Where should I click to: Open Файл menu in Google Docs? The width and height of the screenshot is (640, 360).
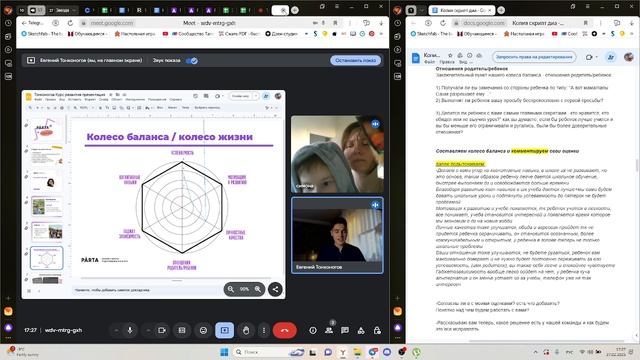click(429, 62)
